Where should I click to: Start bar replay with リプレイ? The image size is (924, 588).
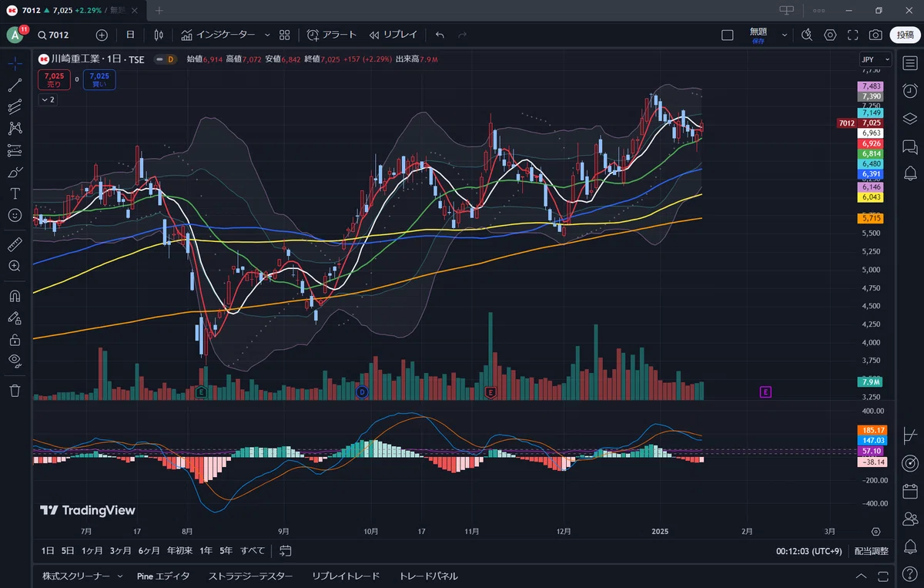click(x=393, y=35)
